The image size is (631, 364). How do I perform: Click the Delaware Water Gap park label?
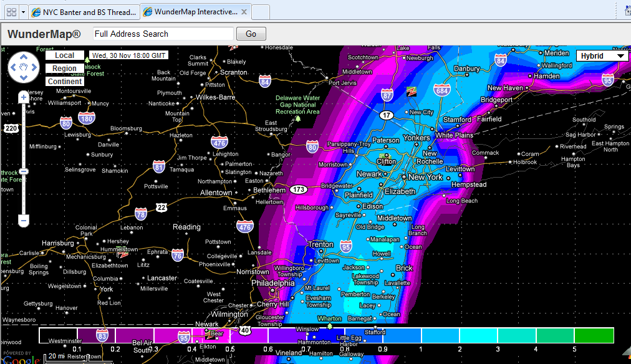point(297,105)
